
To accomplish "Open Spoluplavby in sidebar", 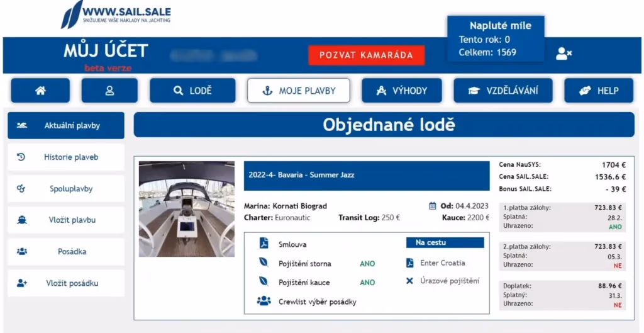I will pyautogui.click(x=65, y=189).
